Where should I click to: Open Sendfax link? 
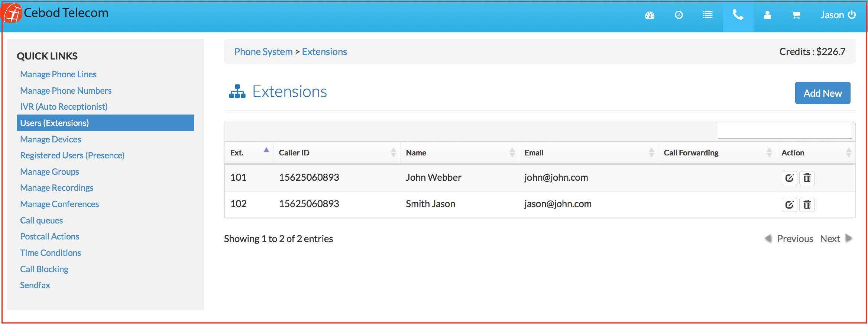pos(35,285)
